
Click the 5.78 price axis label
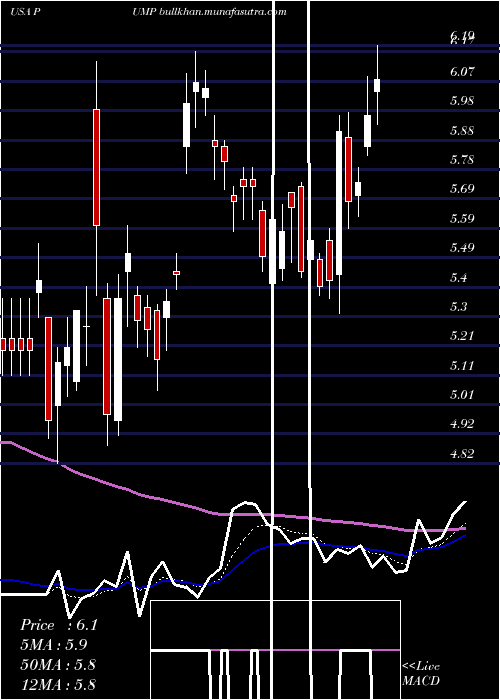462,159
